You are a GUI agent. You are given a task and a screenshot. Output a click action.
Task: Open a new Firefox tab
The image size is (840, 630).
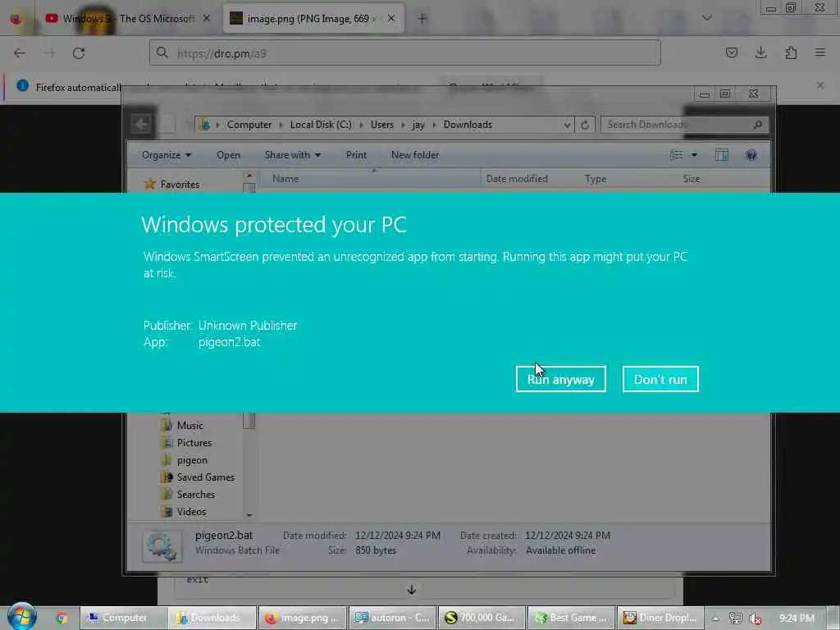pos(422,19)
